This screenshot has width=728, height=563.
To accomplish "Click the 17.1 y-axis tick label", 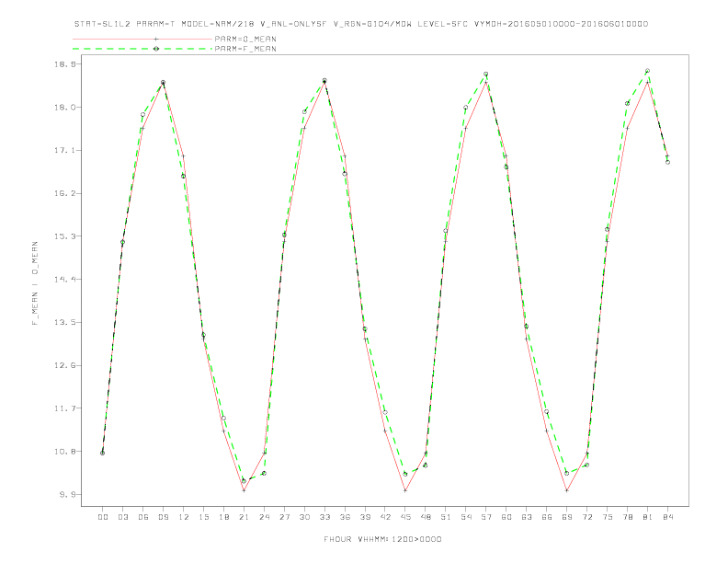I will click(x=64, y=151).
